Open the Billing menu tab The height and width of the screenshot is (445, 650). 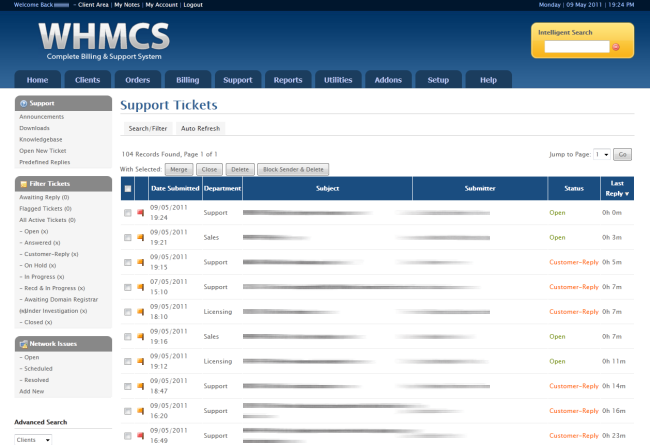point(188,80)
